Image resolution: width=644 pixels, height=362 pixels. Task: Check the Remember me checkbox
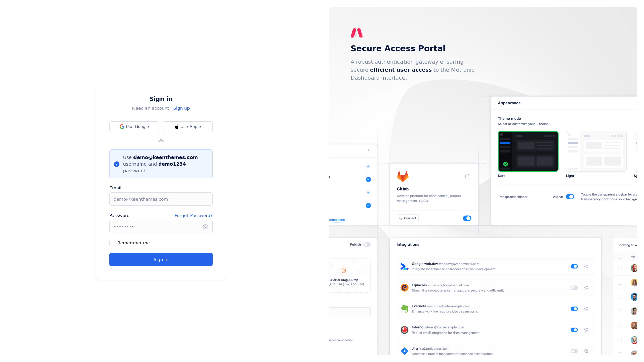(112, 243)
